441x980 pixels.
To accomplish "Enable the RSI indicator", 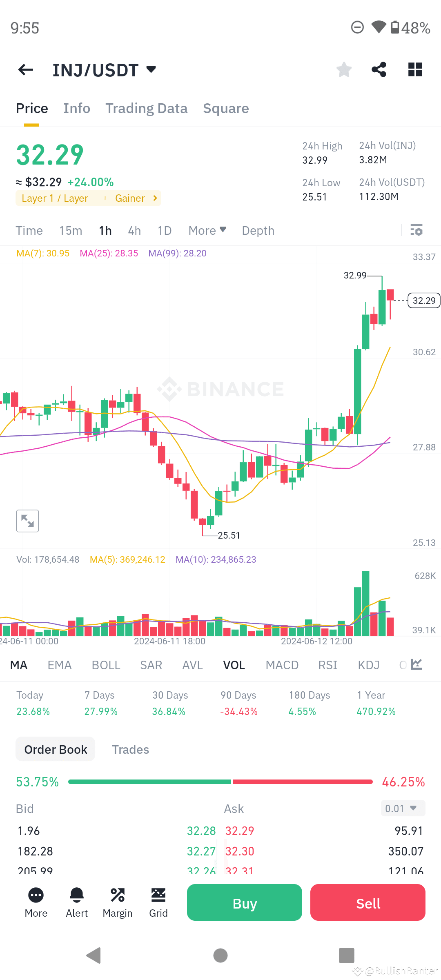I will [327, 665].
